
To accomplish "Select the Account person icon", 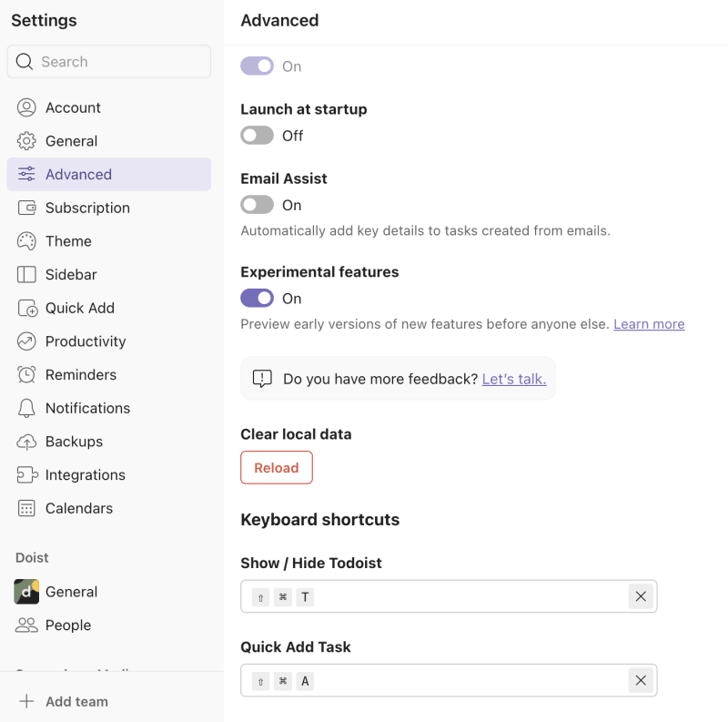I will (26, 107).
